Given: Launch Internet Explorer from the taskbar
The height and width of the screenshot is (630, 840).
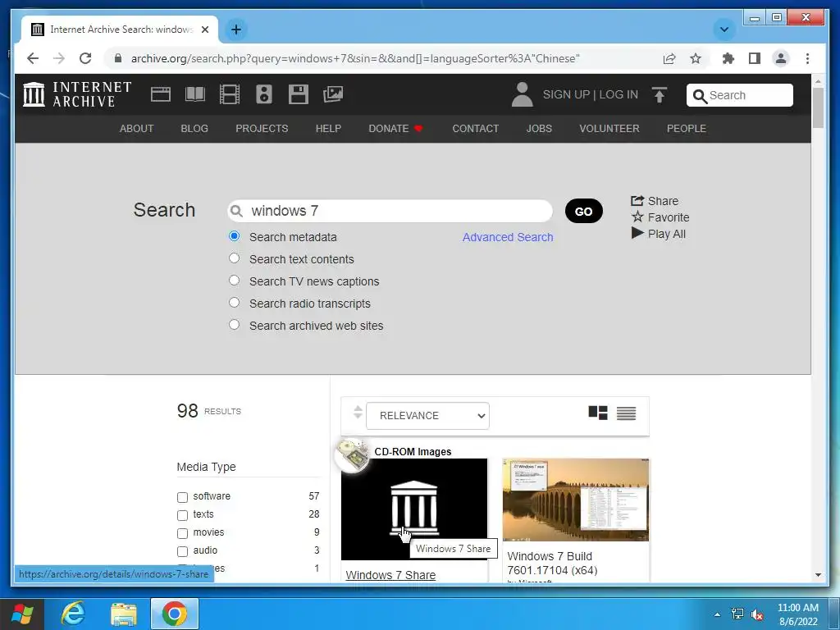Looking at the screenshot, I should click(73, 614).
